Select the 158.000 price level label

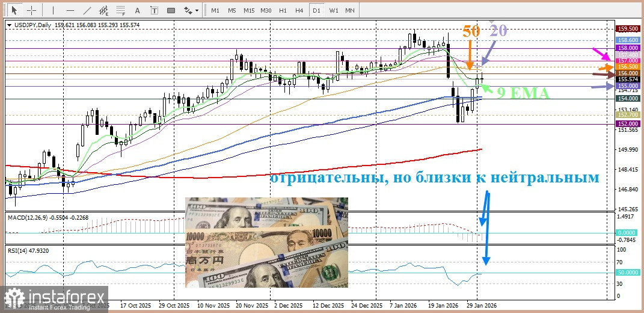pos(628,48)
